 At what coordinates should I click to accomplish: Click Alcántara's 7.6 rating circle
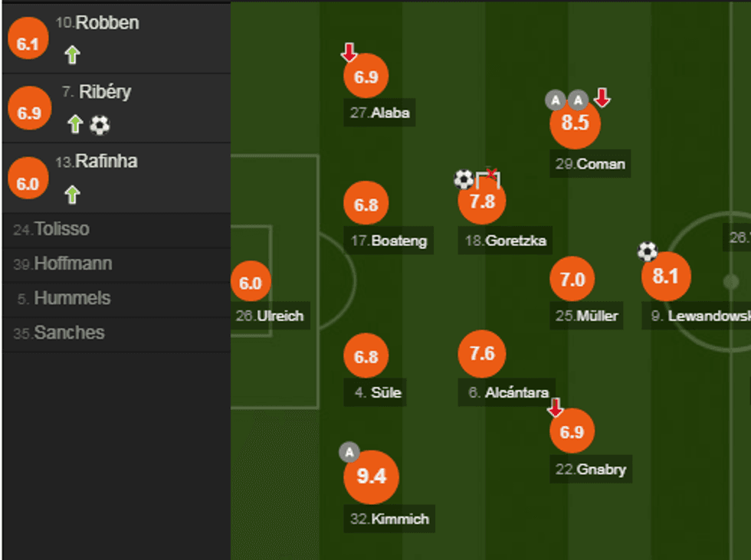[x=482, y=354]
